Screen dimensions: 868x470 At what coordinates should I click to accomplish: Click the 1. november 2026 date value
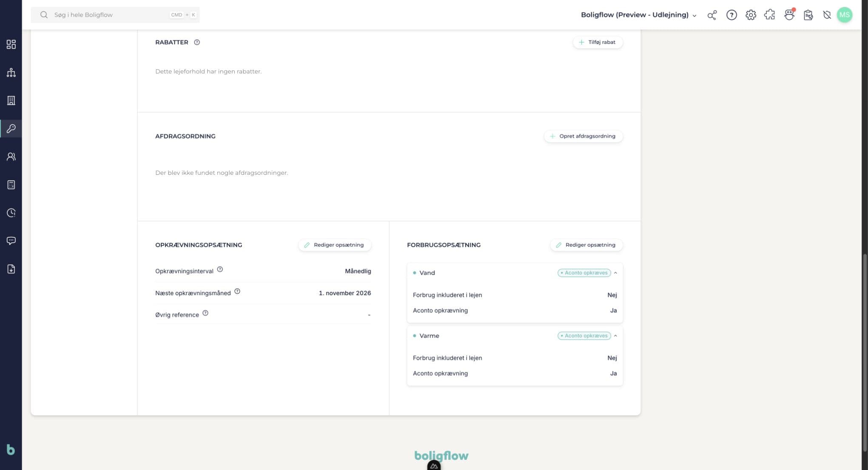click(345, 293)
